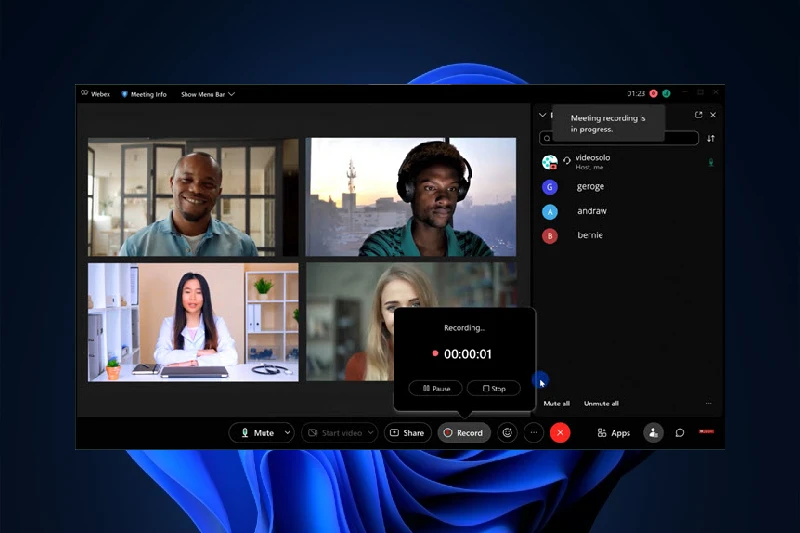Stop the recording
This screenshot has width=800, height=533.
[x=494, y=388]
